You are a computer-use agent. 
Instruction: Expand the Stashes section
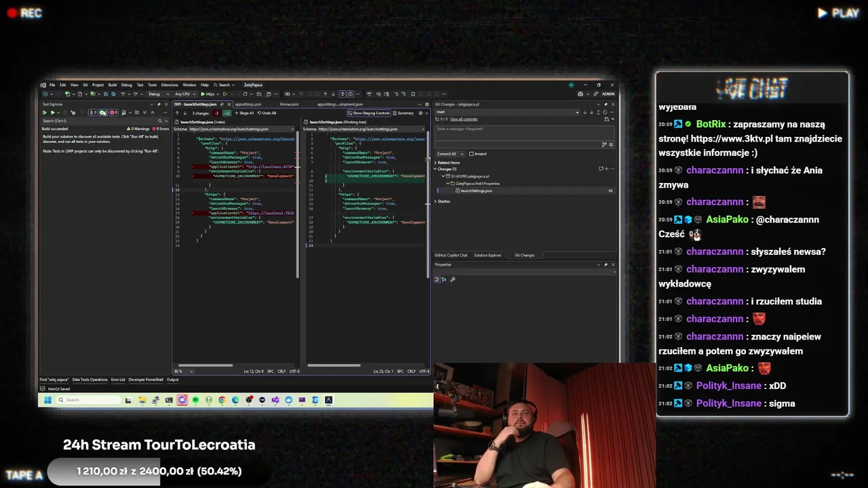(x=435, y=201)
